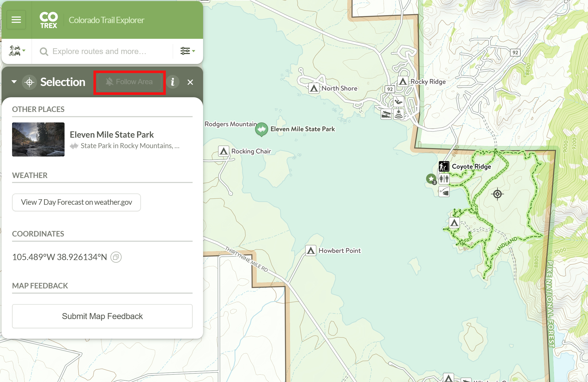Click the boat ramp icon by marina
588x382 pixels.
386,114
